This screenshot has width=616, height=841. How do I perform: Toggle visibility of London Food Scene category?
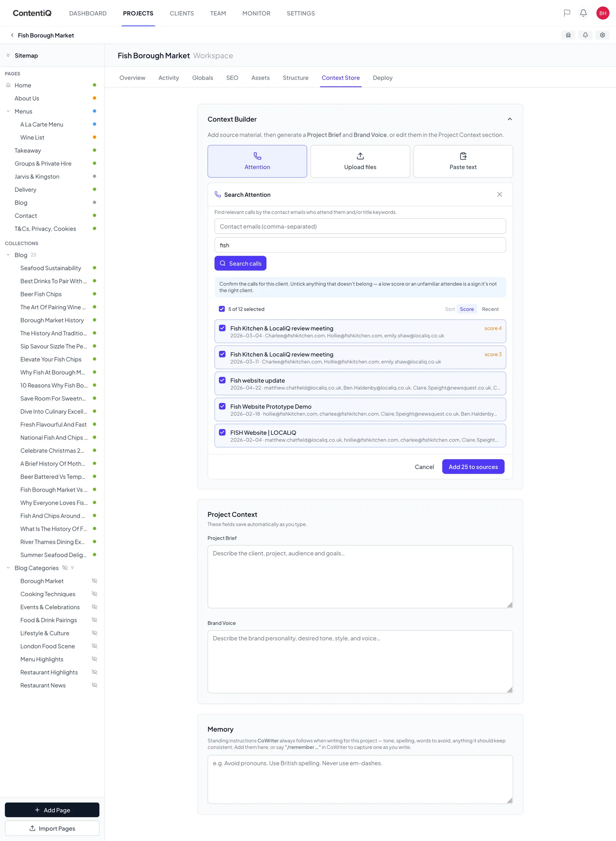(x=94, y=646)
